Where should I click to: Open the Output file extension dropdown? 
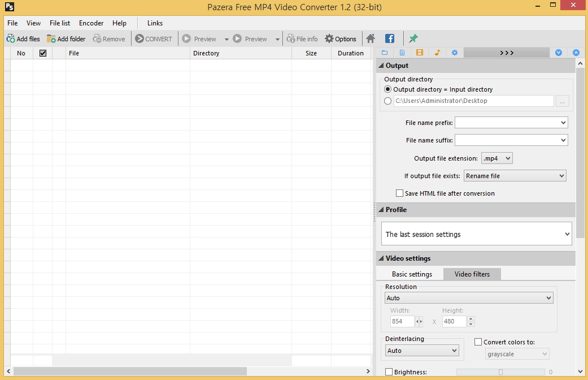tap(496, 159)
